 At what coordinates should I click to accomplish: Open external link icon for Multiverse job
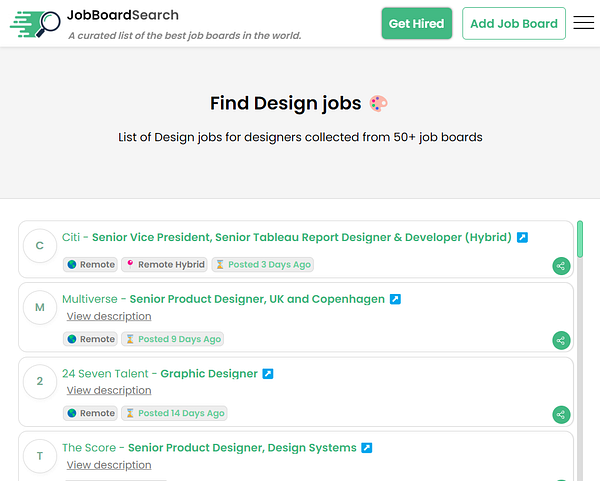tap(395, 299)
